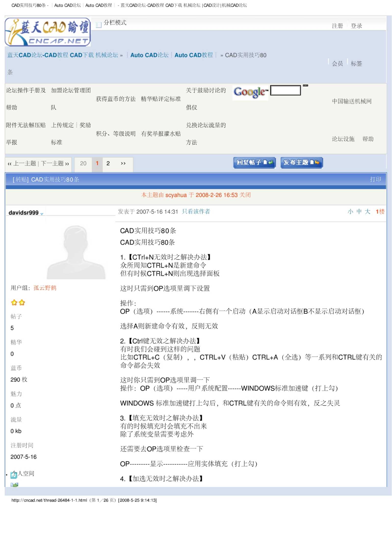Viewport: 392px width, 551px height.
Task: Click registration date 2007-5-16
Action: (x=24, y=457)
